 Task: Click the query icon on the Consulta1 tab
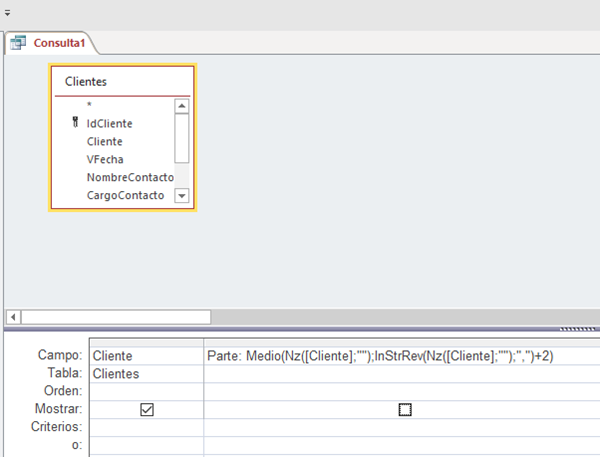[x=18, y=43]
